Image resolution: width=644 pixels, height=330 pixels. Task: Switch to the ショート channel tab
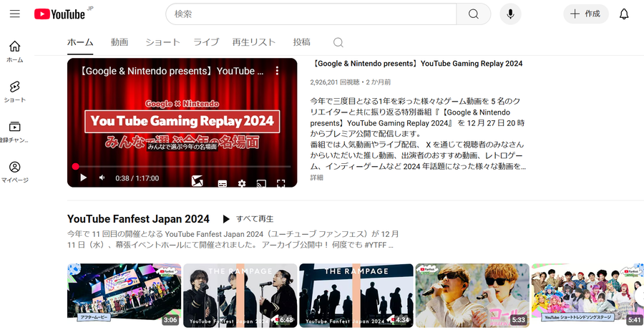pos(162,42)
